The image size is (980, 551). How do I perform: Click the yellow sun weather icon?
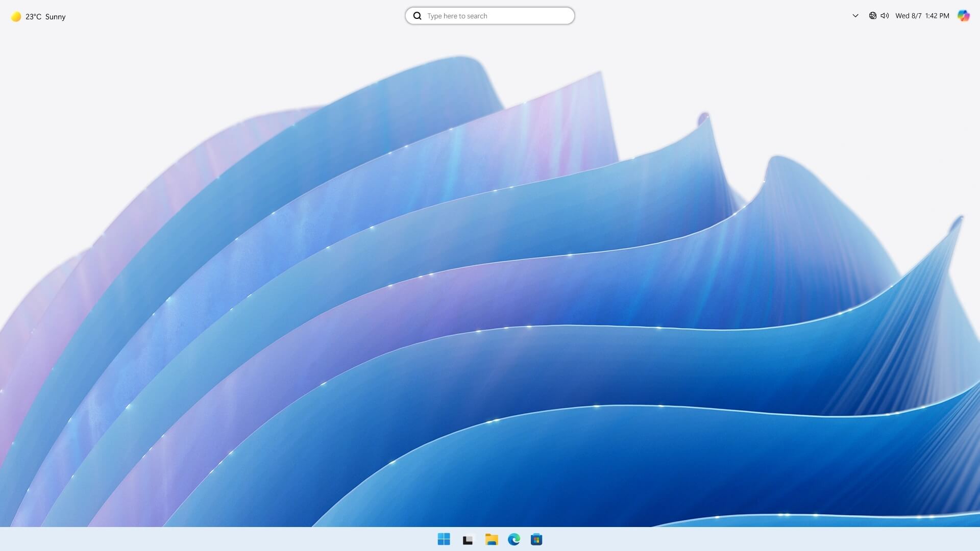pos(16,17)
